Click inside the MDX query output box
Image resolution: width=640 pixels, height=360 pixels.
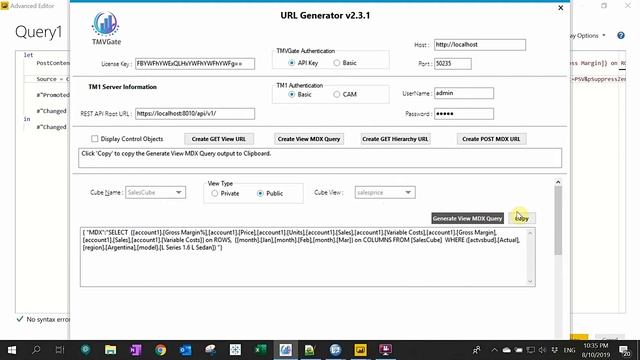308,257
